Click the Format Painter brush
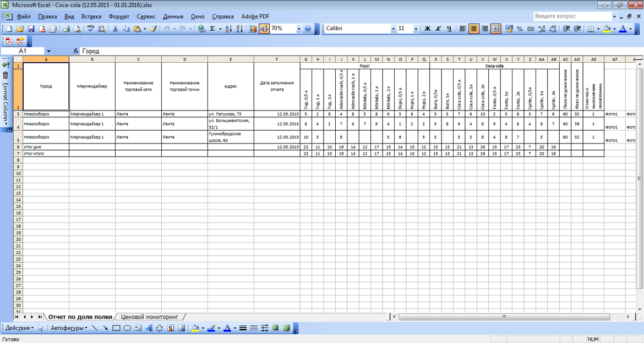644x343 pixels. click(x=154, y=29)
